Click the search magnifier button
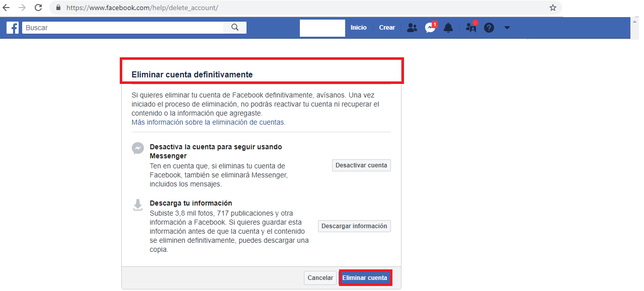This screenshot has width=644, height=291. 235,28
